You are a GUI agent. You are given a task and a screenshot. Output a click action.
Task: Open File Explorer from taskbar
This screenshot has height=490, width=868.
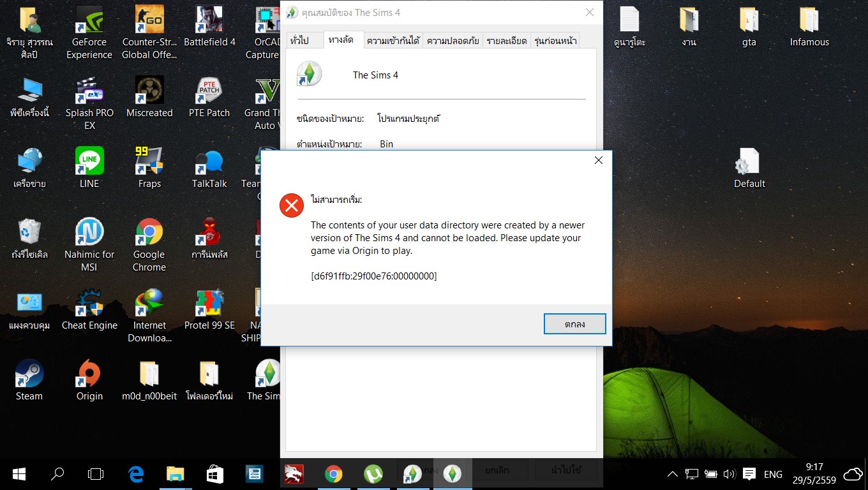click(175, 474)
